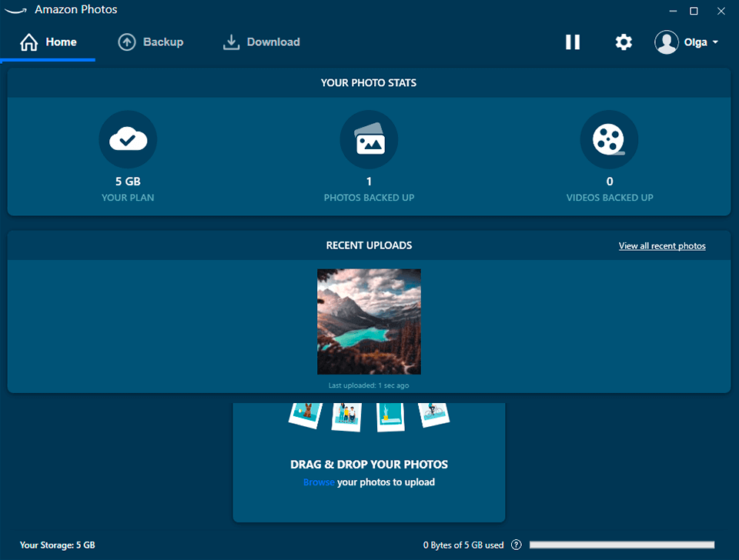Viewport: 739px width, 560px height.
Task: Click Browse to upload photos
Action: [x=319, y=482]
